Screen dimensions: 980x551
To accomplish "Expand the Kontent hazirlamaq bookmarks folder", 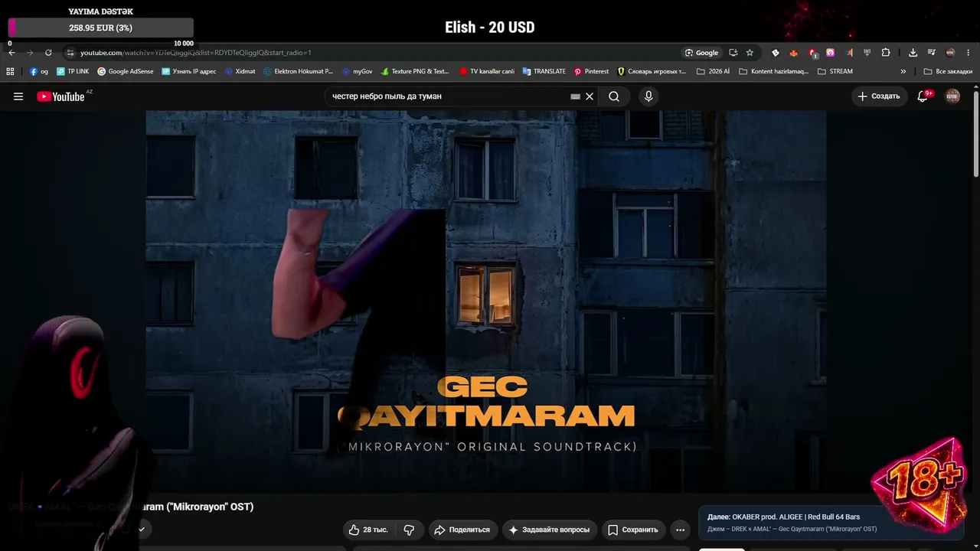I will click(x=773, y=71).
